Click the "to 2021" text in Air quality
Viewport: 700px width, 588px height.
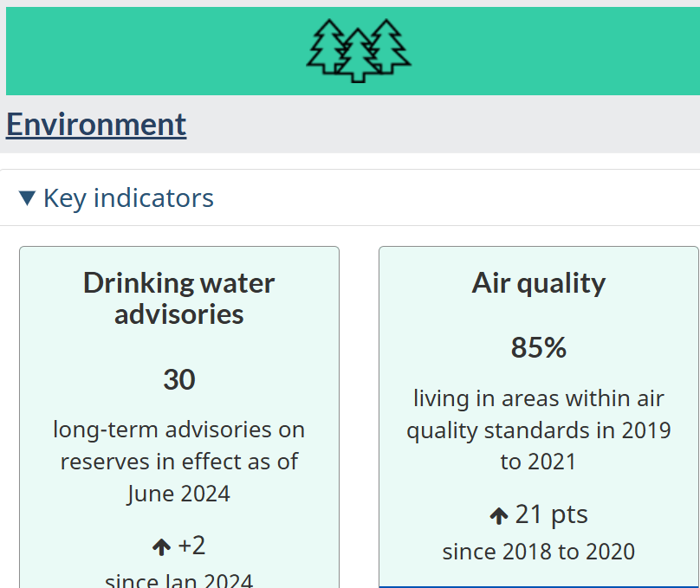click(x=538, y=462)
